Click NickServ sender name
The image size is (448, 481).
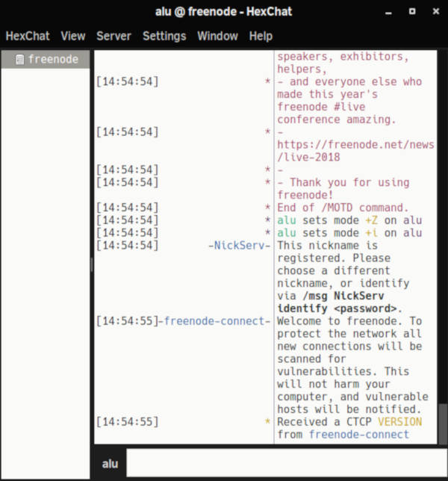[x=239, y=246]
